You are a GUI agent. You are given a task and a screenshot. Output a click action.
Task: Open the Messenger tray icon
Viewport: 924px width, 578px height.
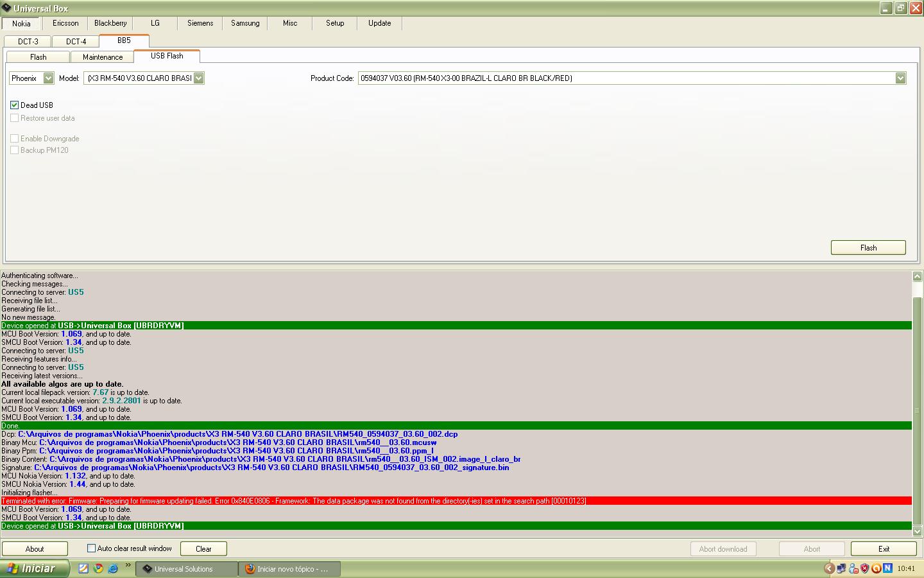[x=853, y=568]
